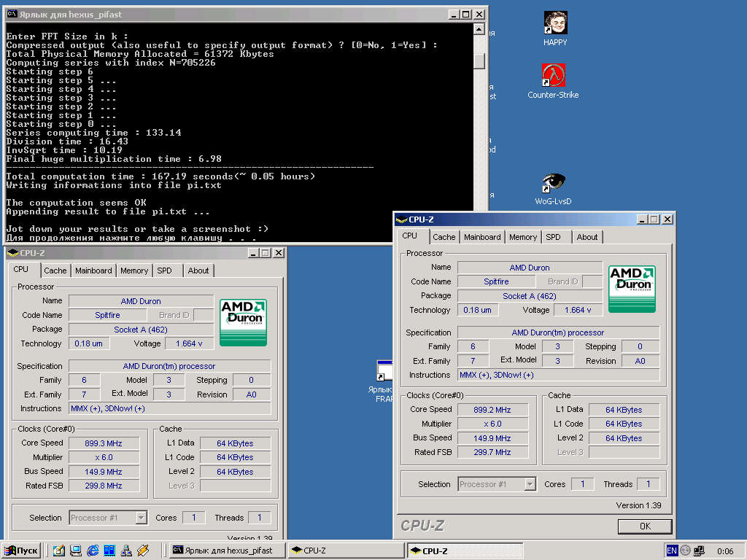Click Instructions field in active CPU-Z window
The image size is (747, 560).
(558, 376)
